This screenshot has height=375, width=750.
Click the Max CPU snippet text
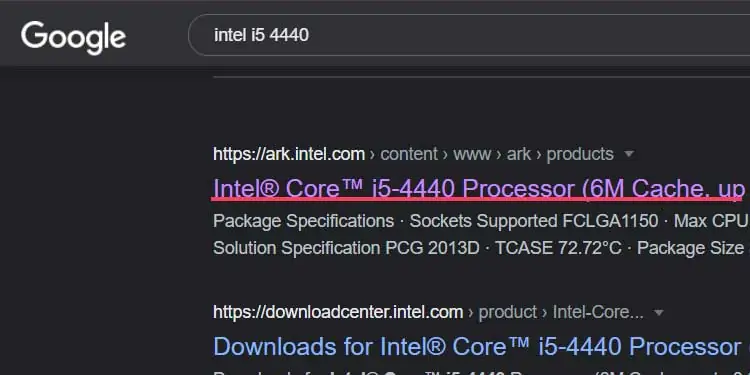tap(711, 221)
